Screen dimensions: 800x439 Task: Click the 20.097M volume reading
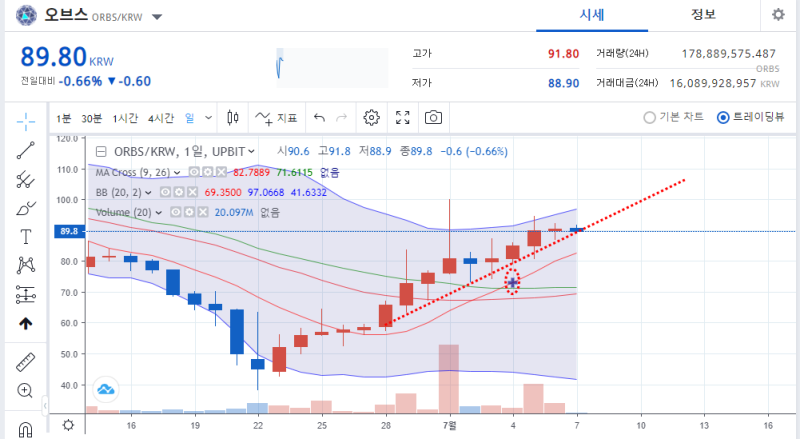coord(234,212)
